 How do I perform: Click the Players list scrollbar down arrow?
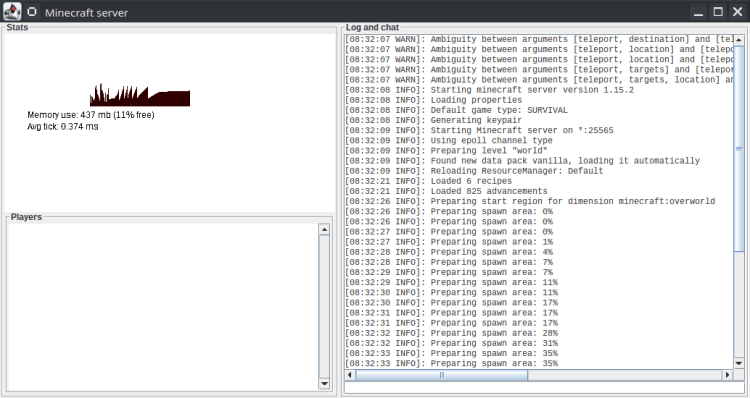(x=324, y=383)
